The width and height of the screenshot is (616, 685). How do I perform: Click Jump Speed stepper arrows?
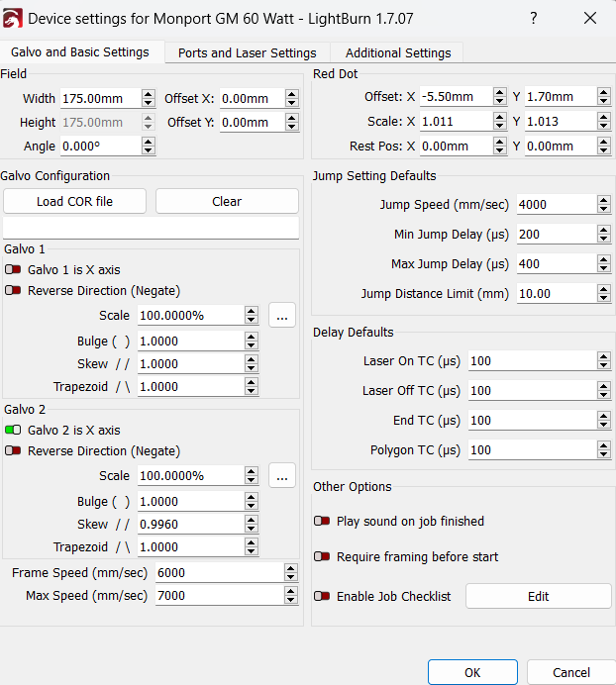click(x=604, y=204)
